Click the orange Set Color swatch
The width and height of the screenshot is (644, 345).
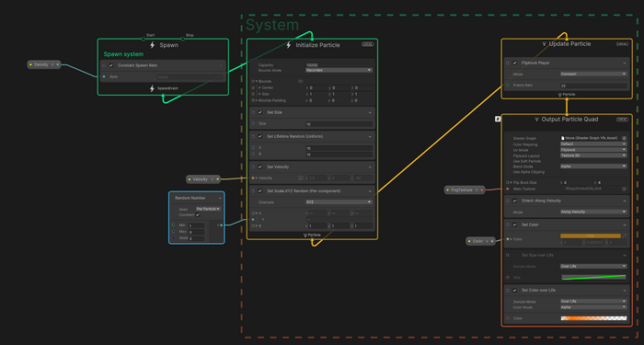point(591,236)
